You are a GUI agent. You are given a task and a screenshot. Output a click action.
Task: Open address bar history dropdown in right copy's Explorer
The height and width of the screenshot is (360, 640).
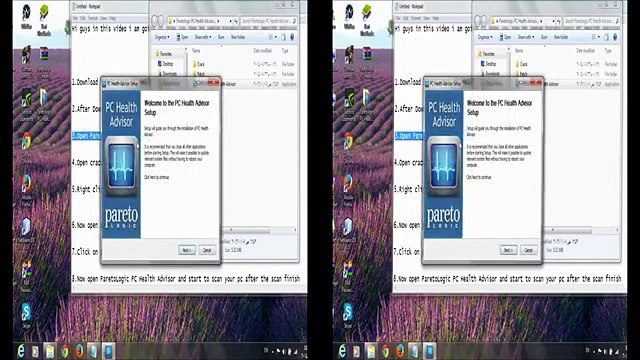(x=553, y=21)
